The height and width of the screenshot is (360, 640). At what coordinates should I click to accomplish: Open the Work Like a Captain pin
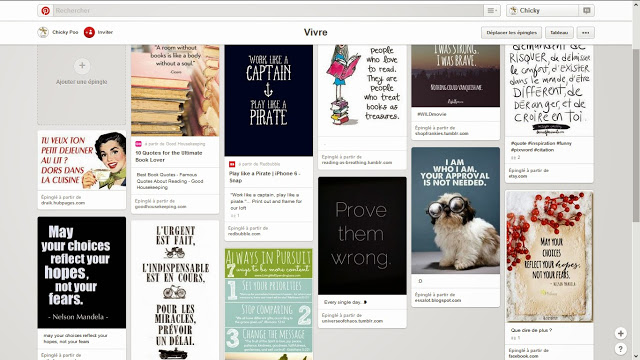269,100
